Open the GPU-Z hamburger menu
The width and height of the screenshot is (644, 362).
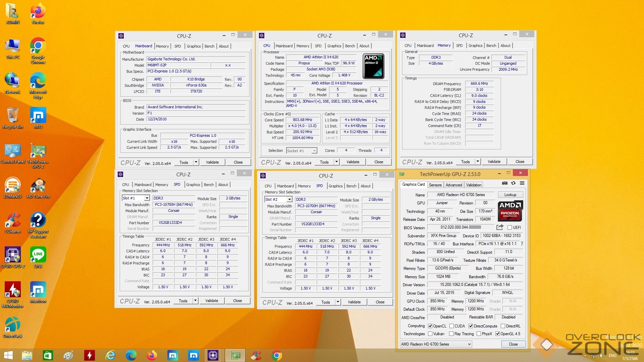tap(522, 183)
